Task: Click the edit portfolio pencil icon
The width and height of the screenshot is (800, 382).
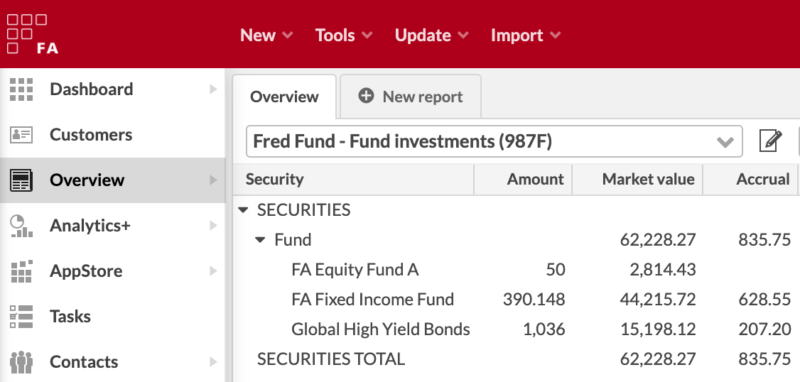Action: tap(770, 141)
